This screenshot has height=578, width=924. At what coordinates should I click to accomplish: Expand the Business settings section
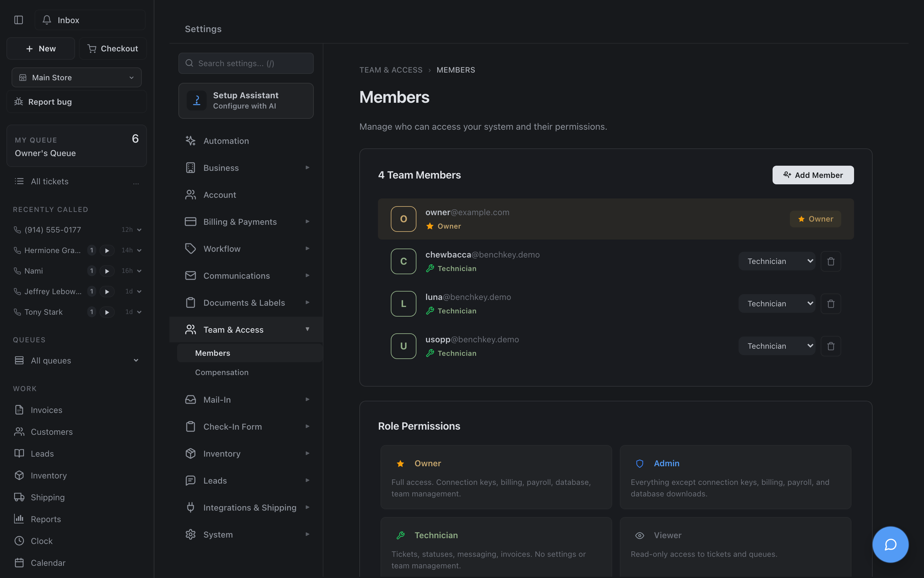(x=246, y=168)
